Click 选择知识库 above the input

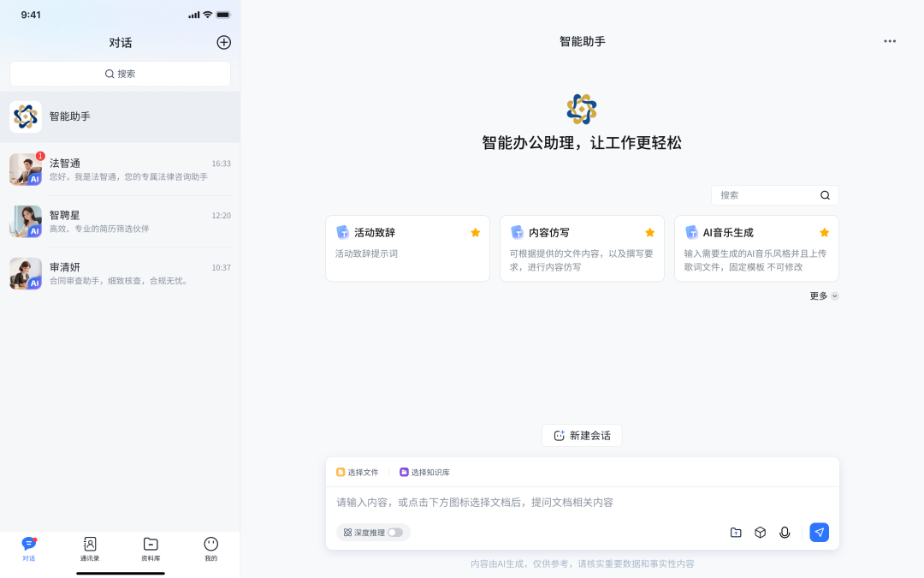(424, 473)
